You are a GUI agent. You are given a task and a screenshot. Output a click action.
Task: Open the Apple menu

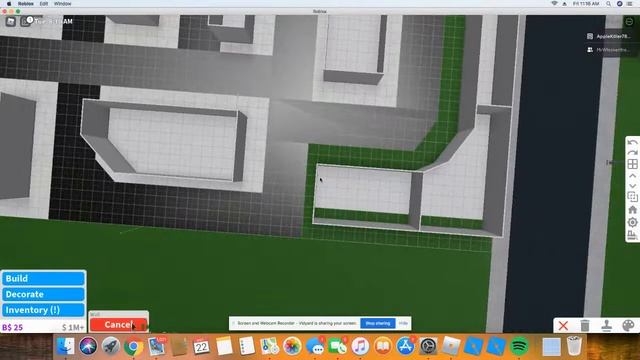[9, 4]
